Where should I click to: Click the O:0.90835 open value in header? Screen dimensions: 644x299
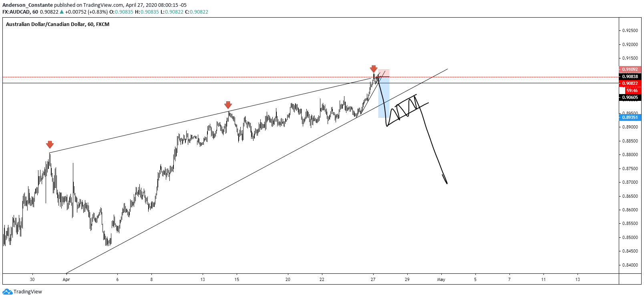click(121, 12)
